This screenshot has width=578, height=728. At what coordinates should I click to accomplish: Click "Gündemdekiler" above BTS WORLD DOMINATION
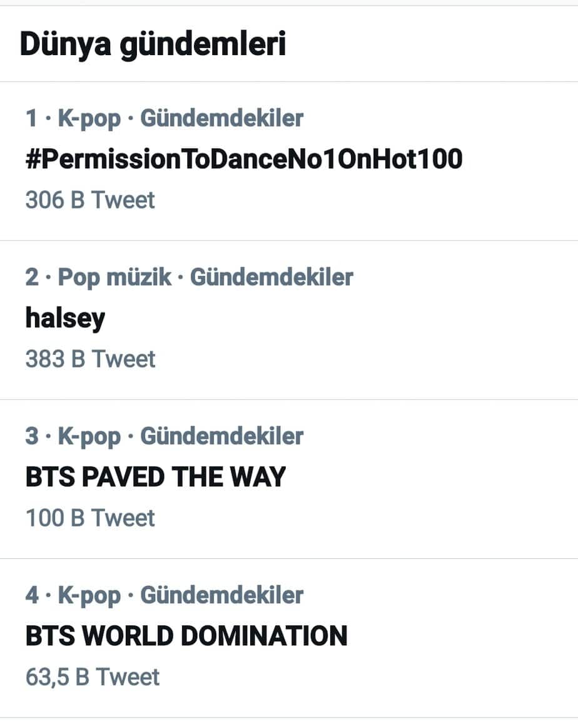click(222, 595)
